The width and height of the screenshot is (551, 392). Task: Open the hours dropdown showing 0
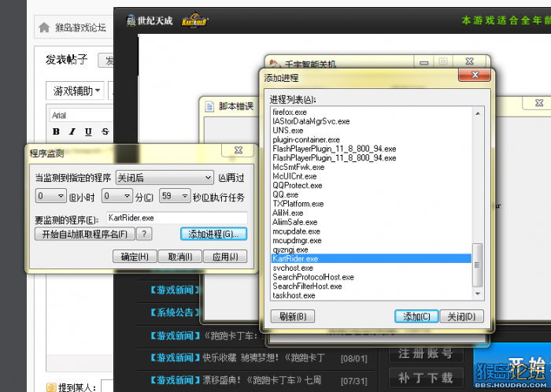pyautogui.click(x=50, y=196)
